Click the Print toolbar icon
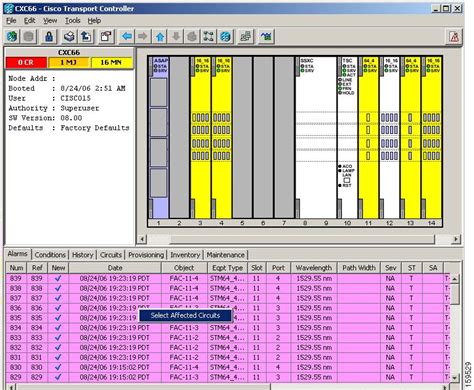Screen dimensions: 474x390 click(69, 36)
